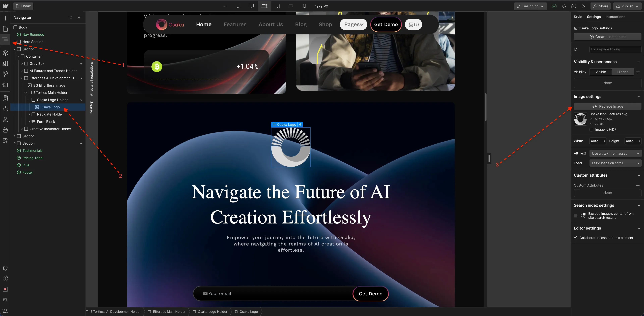The width and height of the screenshot is (644, 316).
Task: Open the Osaka Logo element settings gear
Action: click(300, 124)
